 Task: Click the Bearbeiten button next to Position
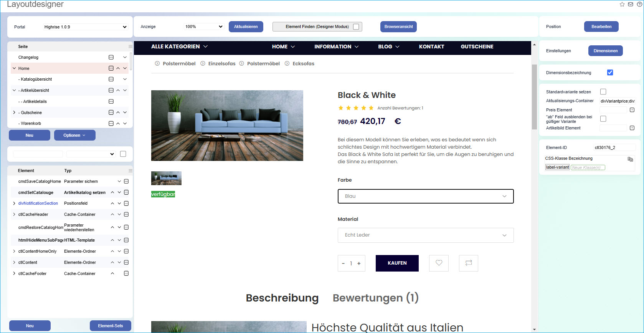pos(601,27)
